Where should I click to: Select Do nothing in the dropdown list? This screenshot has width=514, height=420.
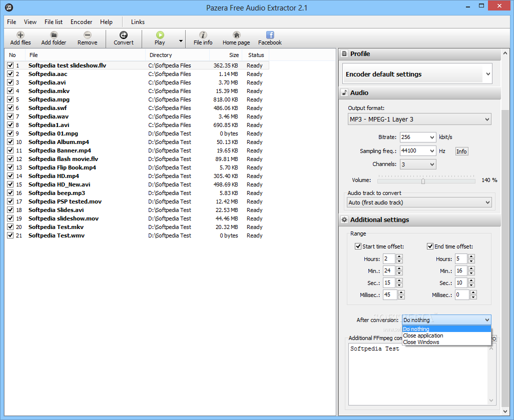click(446, 329)
